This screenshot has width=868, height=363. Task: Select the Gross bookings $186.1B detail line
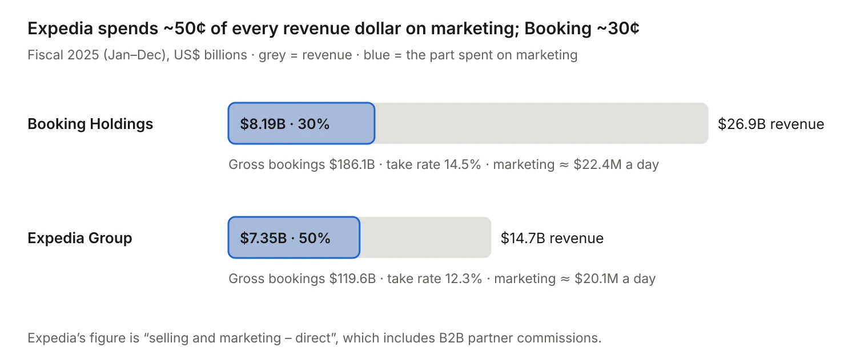click(444, 165)
